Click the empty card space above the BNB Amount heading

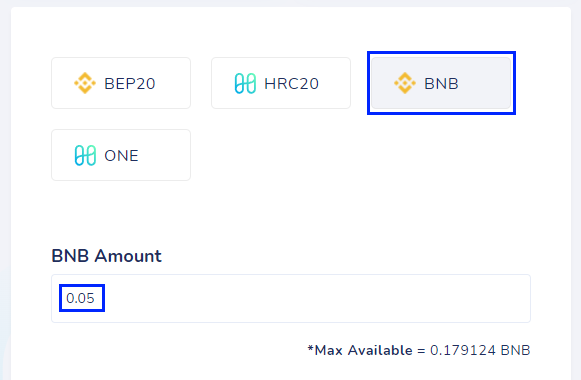[291, 213]
